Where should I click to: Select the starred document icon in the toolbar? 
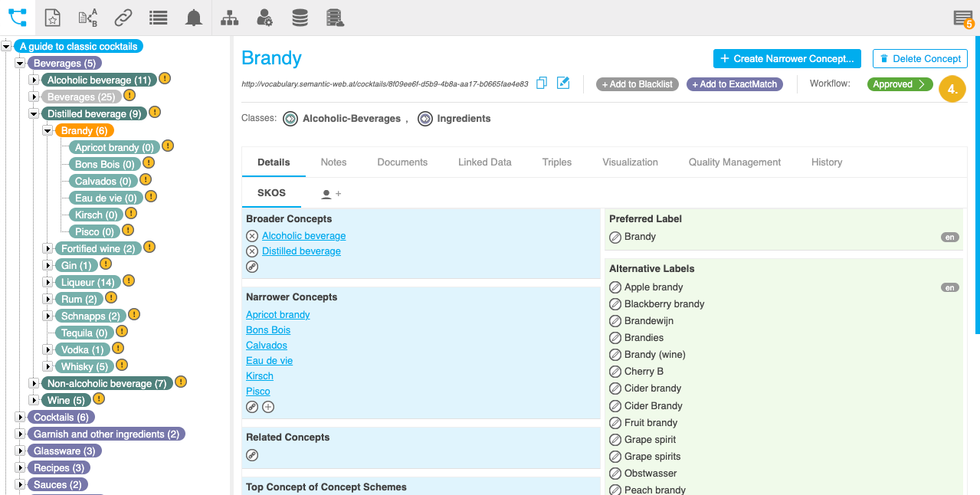click(x=52, y=17)
